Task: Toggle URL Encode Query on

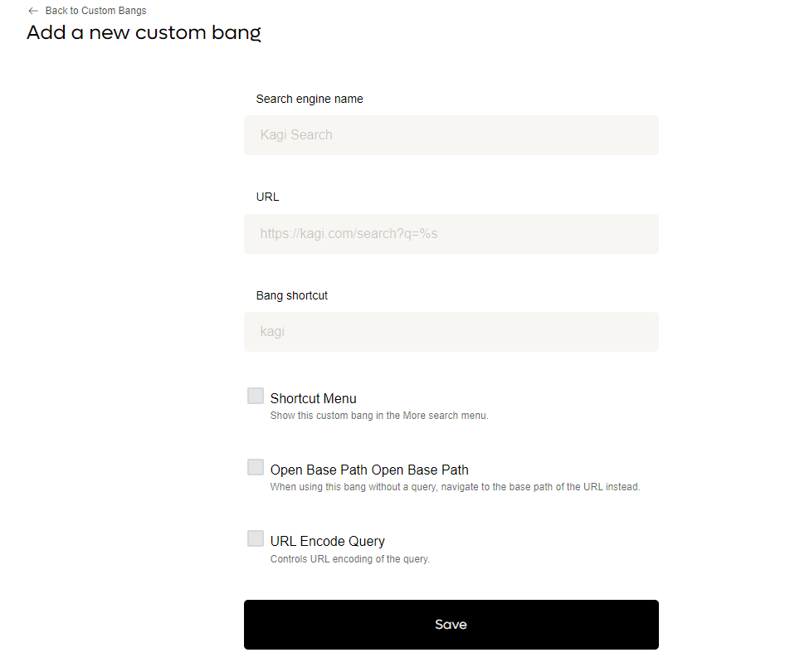Action: pyautogui.click(x=255, y=538)
